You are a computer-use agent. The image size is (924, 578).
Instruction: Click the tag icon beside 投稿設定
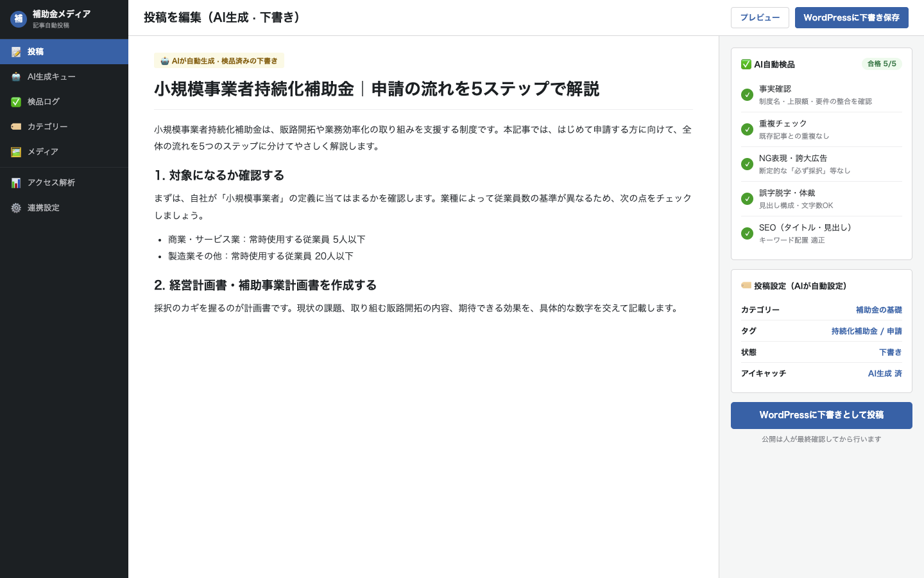pos(746,286)
